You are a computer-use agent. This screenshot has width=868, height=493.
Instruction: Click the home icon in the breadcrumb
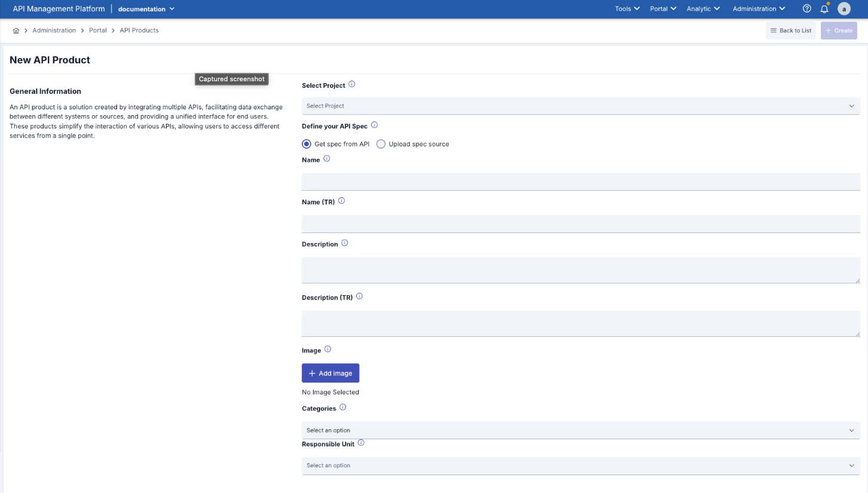coord(16,30)
